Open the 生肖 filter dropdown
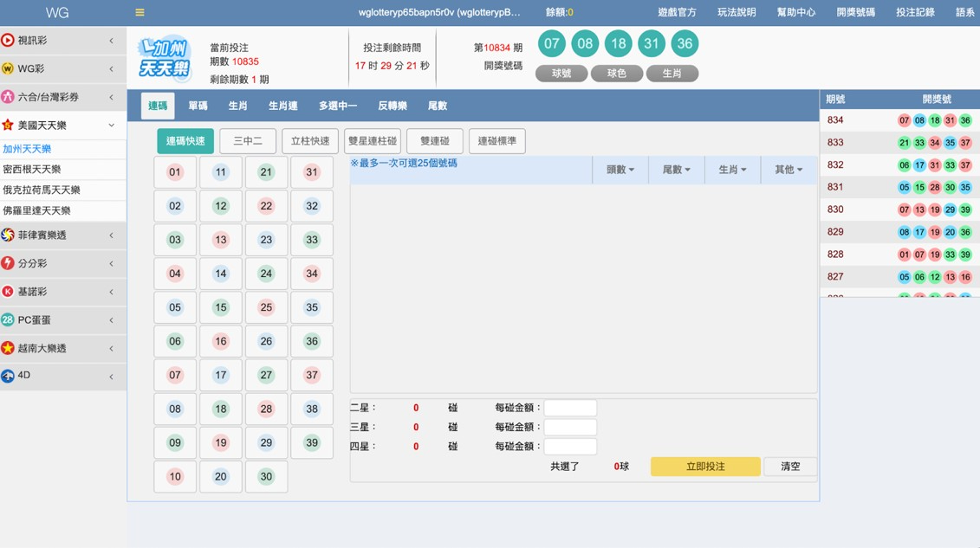This screenshot has width=980, height=548. 732,170
